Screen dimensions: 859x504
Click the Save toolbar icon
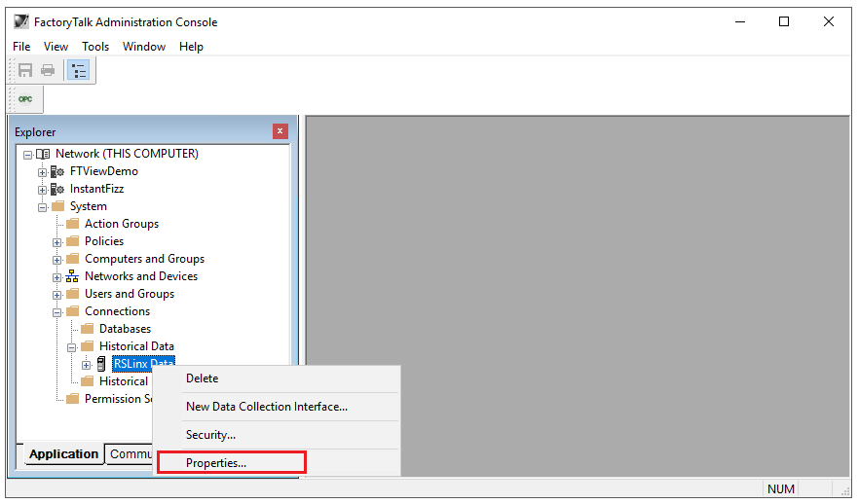[25, 70]
